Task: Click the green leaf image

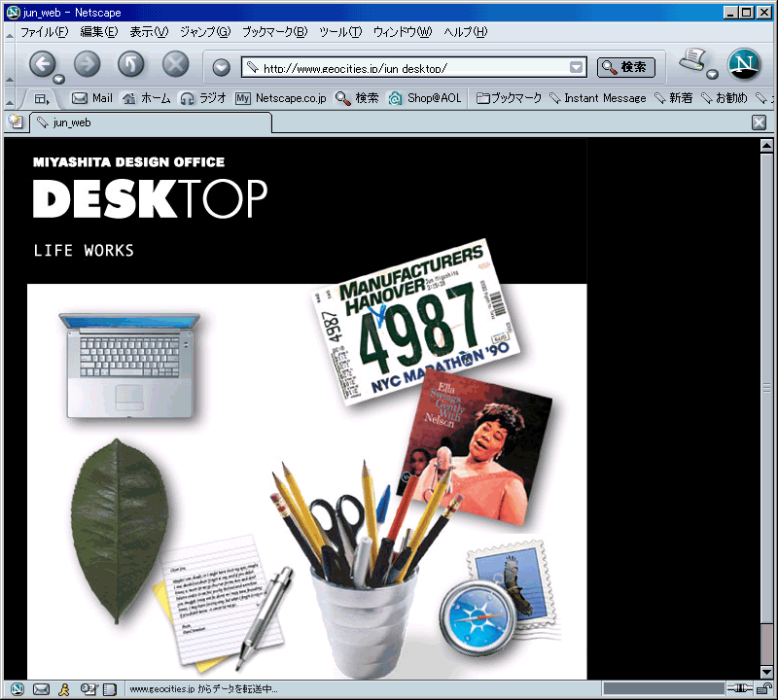Action: (119, 530)
